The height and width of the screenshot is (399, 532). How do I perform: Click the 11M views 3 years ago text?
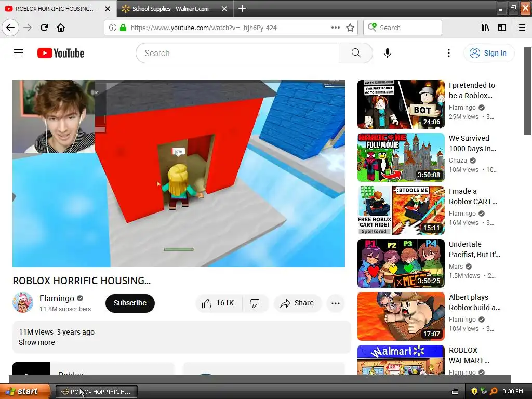[x=56, y=332]
